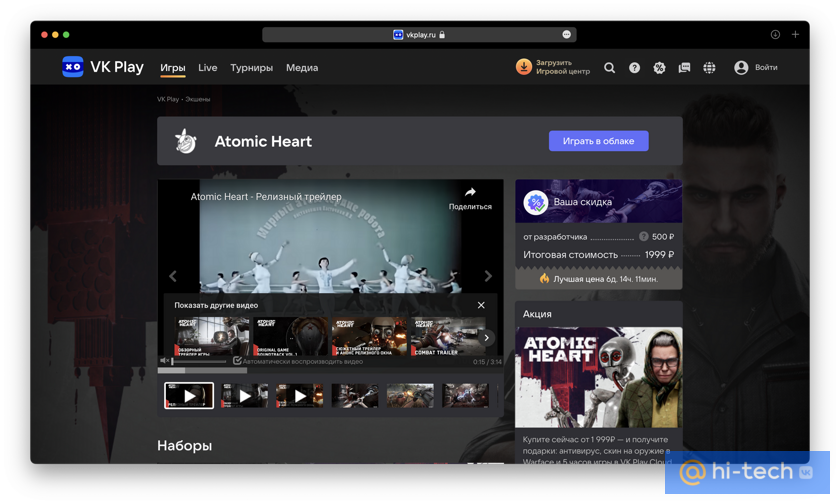Viewport: 840px width, 504px height.
Task: Click the VK Play breadcrumb link
Action: [x=168, y=99]
